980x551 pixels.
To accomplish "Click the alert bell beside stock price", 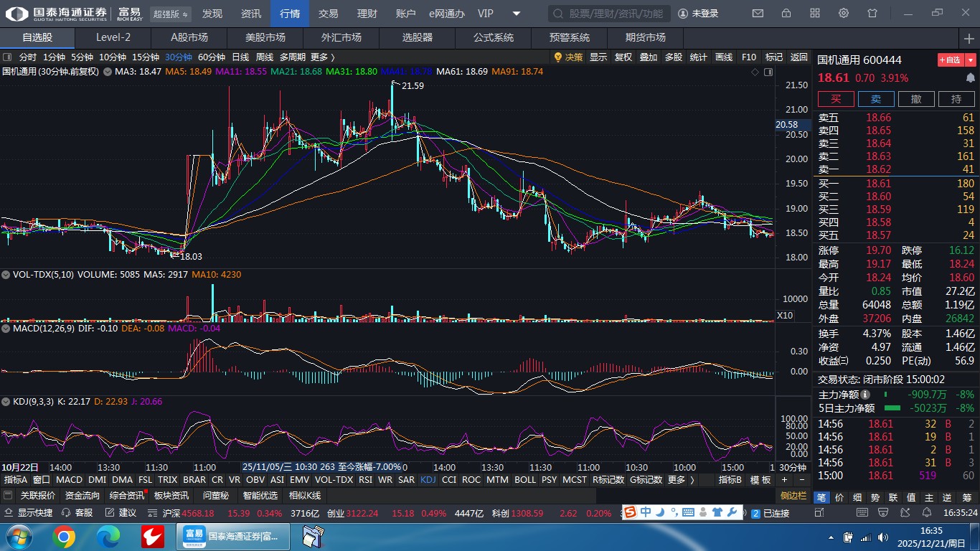I will 971,77.
